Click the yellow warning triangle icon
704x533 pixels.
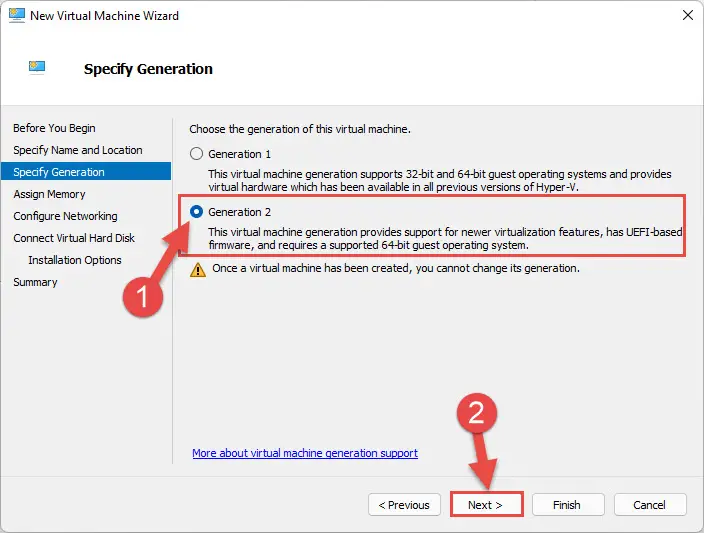tap(198, 270)
